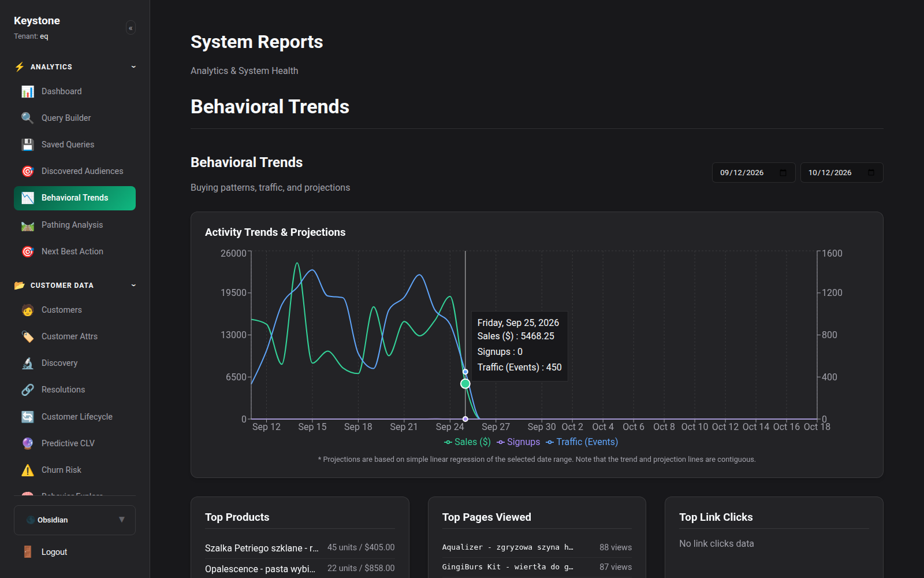Open the Behavioral Trends menu item

[x=74, y=198]
